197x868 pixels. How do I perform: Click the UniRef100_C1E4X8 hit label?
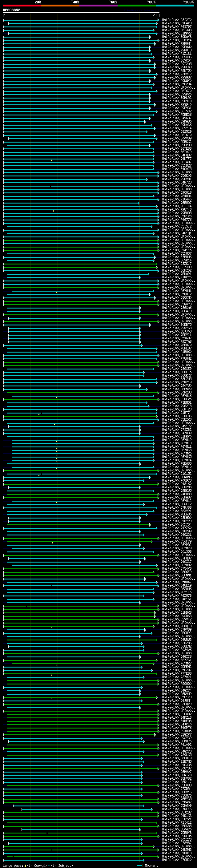pyautogui.click(x=177, y=23)
